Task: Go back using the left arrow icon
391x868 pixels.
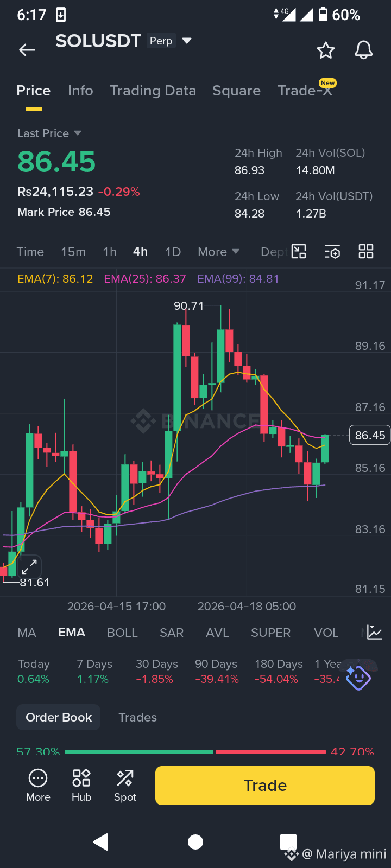Action: (x=27, y=50)
